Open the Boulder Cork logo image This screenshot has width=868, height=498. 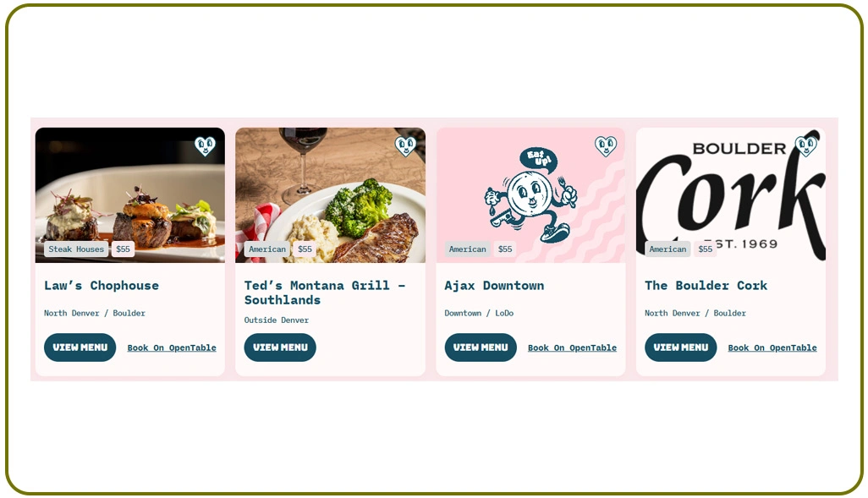[x=731, y=195]
